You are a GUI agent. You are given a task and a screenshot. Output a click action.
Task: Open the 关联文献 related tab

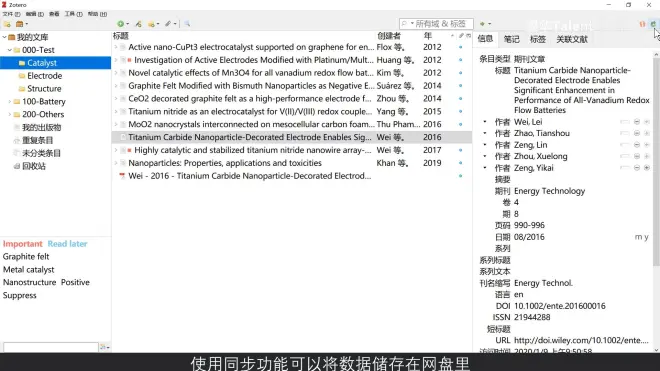click(572, 39)
